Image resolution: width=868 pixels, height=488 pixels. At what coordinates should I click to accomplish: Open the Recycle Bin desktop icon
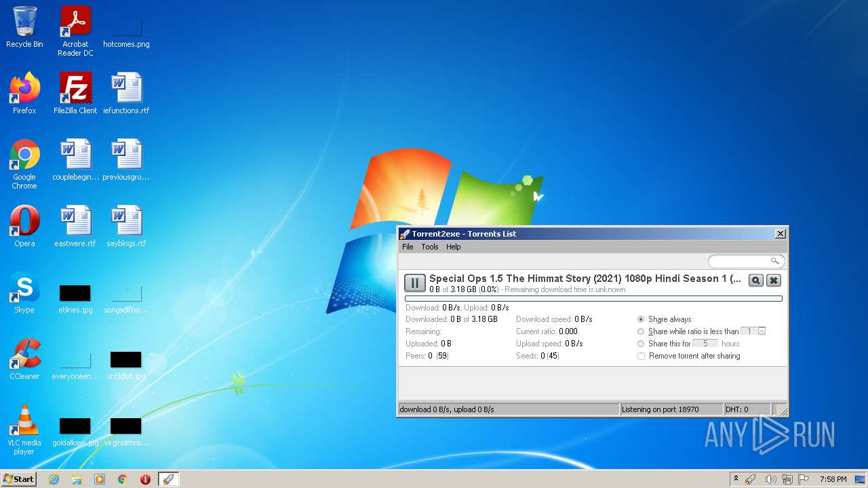(x=24, y=27)
